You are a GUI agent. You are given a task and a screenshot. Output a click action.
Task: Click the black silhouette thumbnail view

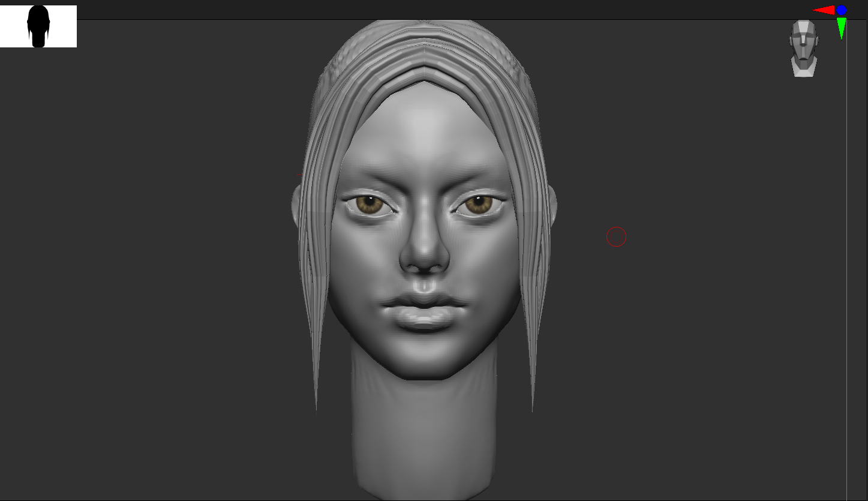click(x=38, y=26)
